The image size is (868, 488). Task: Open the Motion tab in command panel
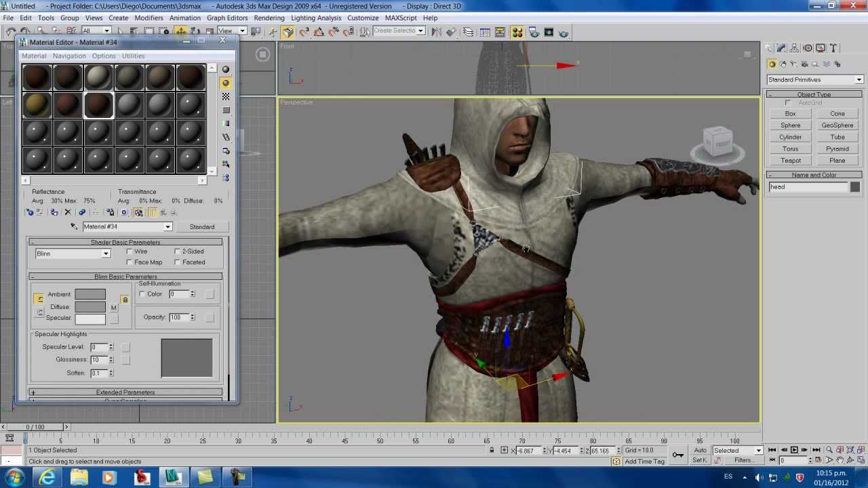[x=808, y=48]
